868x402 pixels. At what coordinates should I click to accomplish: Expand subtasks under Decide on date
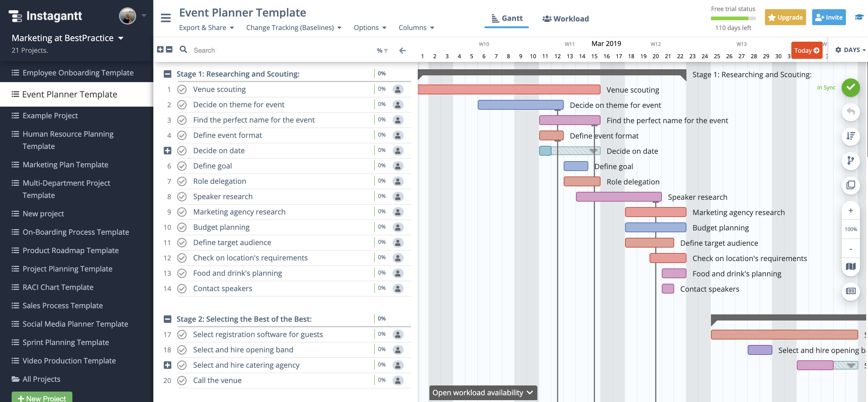pyautogui.click(x=167, y=150)
